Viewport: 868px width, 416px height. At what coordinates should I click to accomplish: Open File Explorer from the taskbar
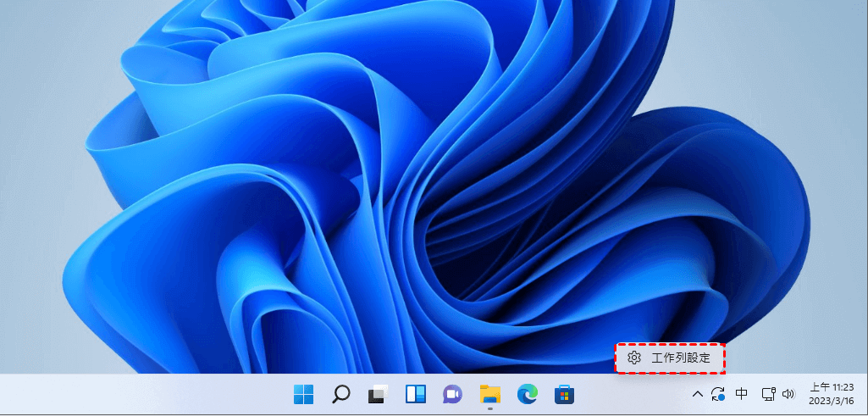(489, 394)
